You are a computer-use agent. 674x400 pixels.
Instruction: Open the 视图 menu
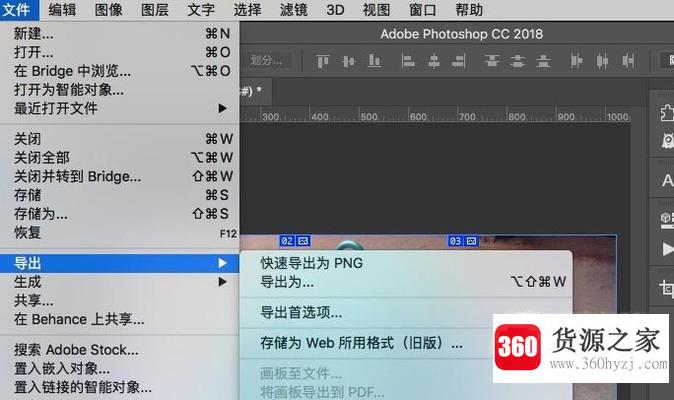click(377, 9)
